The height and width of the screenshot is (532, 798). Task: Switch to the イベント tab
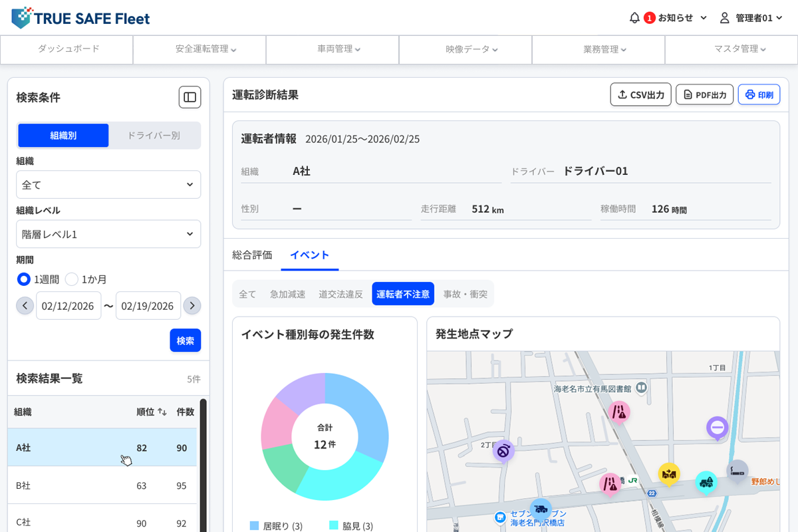[x=310, y=255]
